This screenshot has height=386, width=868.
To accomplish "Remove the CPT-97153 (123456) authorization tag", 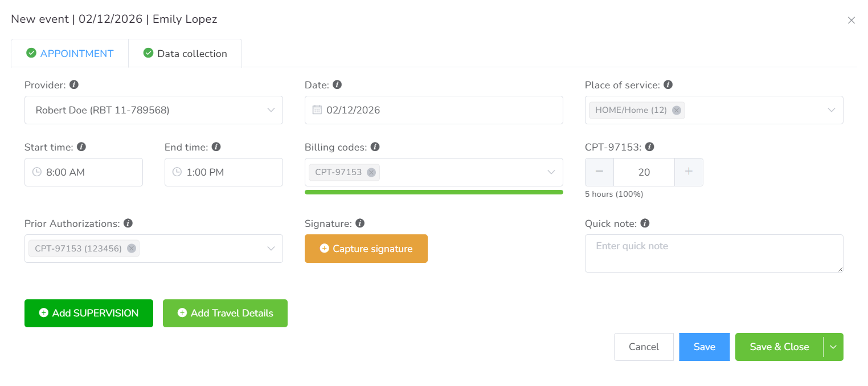I will (132, 249).
